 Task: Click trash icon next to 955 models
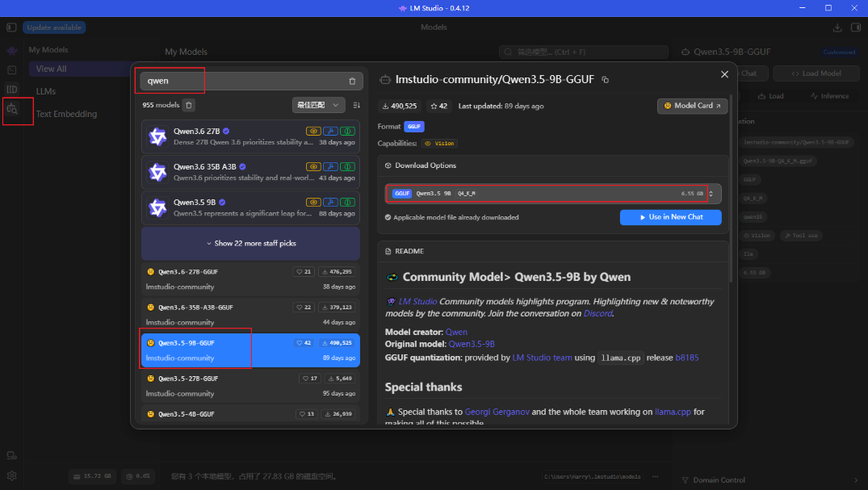[x=189, y=105]
